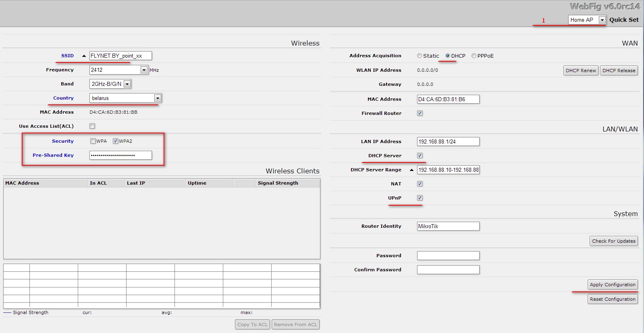The image size is (644, 333).
Task: Toggle the Firewall Router checkbox
Action: [420, 113]
